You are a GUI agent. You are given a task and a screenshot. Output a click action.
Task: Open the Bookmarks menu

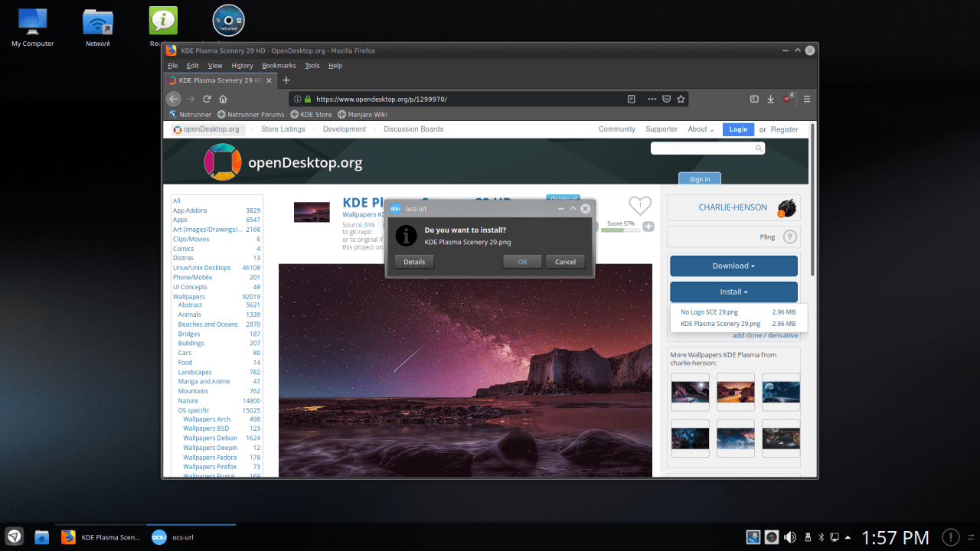point(279,65)
